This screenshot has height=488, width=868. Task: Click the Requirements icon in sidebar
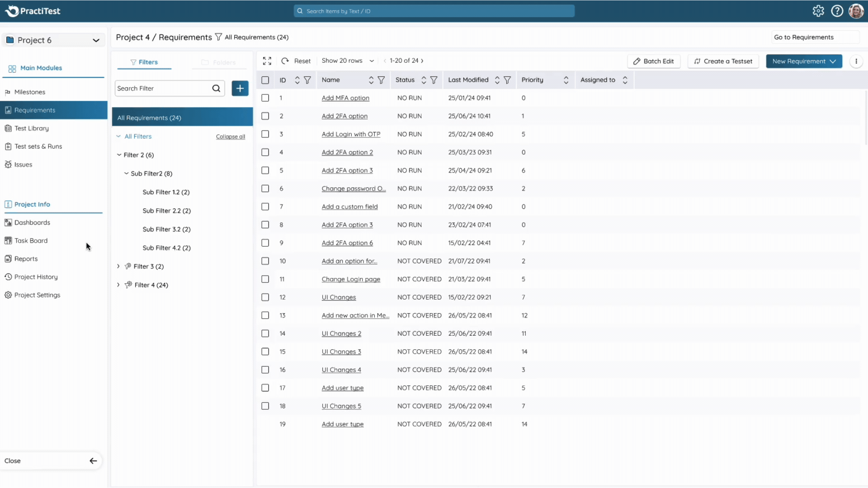point(8,110)
